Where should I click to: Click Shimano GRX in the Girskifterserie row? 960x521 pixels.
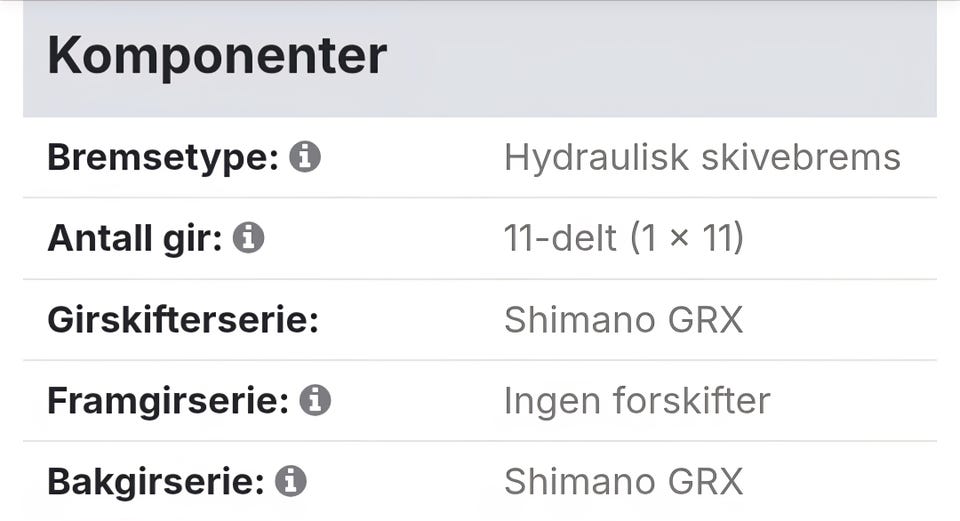click(624, 320)
